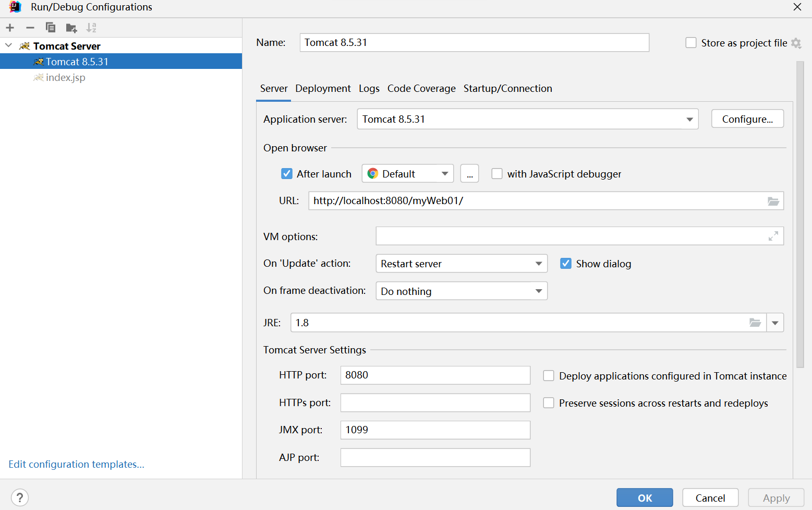Click the IntelliJ IDEA logo in title bar

click(15, 7)
